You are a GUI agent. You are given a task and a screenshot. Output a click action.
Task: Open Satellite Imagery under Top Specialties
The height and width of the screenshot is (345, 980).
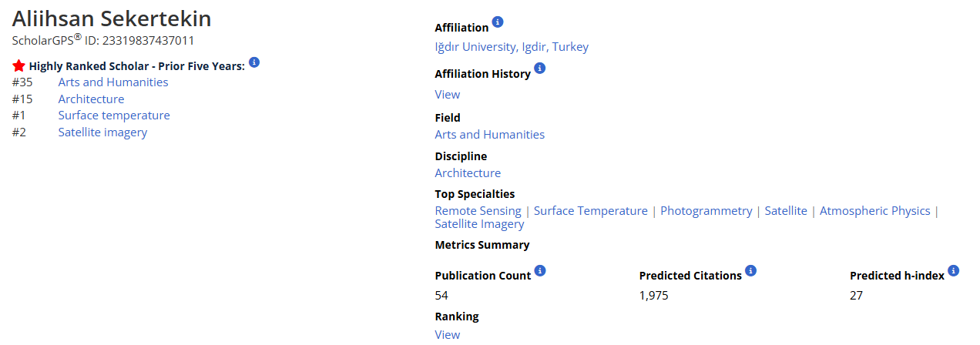479,224
